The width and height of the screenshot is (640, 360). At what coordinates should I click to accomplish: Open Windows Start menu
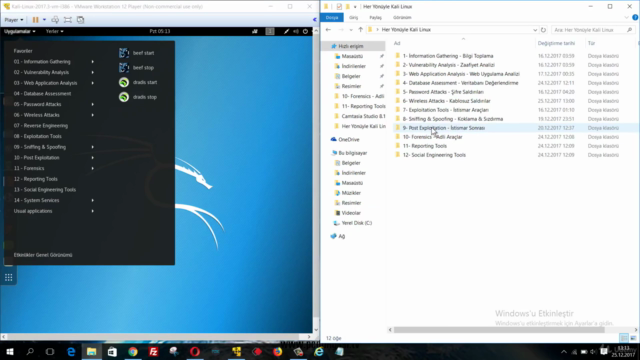point(9,351)
